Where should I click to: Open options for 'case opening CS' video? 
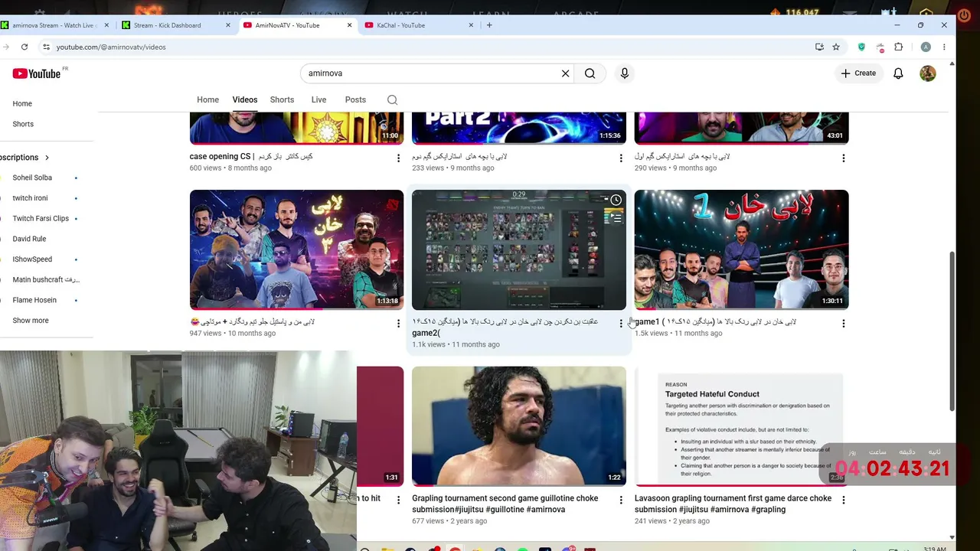pos(398,158)
